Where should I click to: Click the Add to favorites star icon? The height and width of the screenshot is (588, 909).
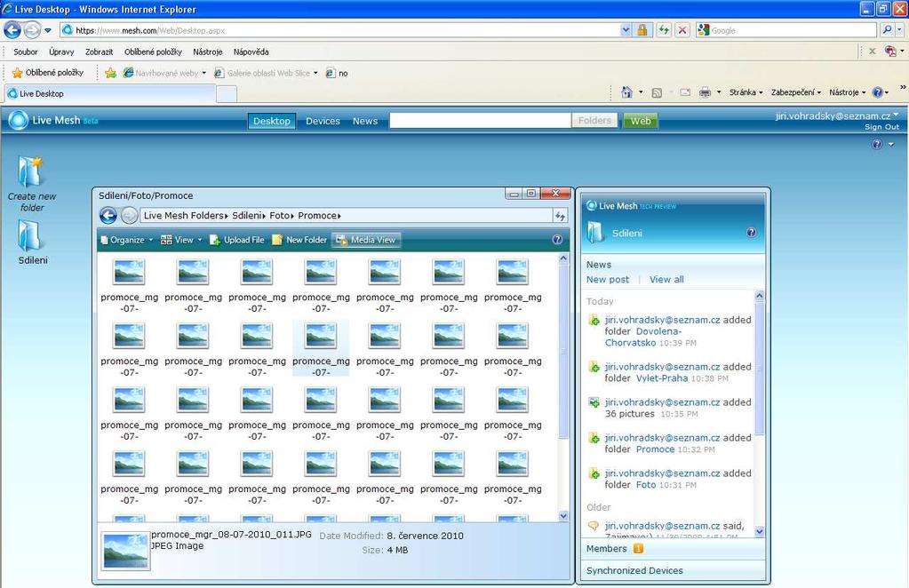pyautogui.click(x=111, y=73)
